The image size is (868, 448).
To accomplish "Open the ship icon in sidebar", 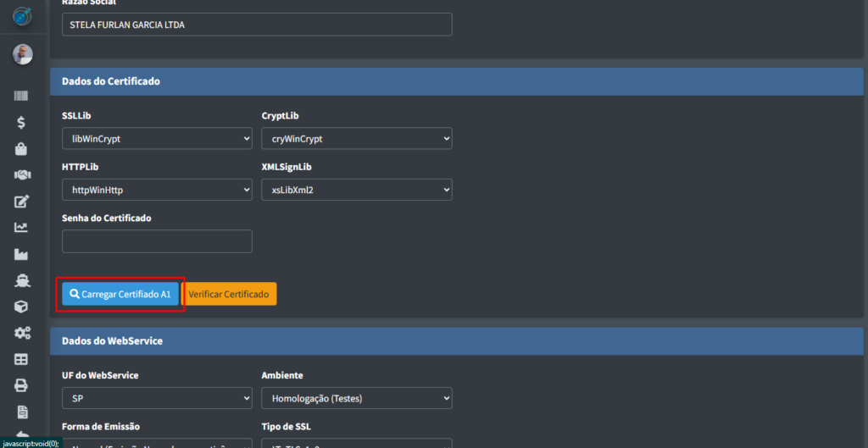I will click(x=21, y=280).
